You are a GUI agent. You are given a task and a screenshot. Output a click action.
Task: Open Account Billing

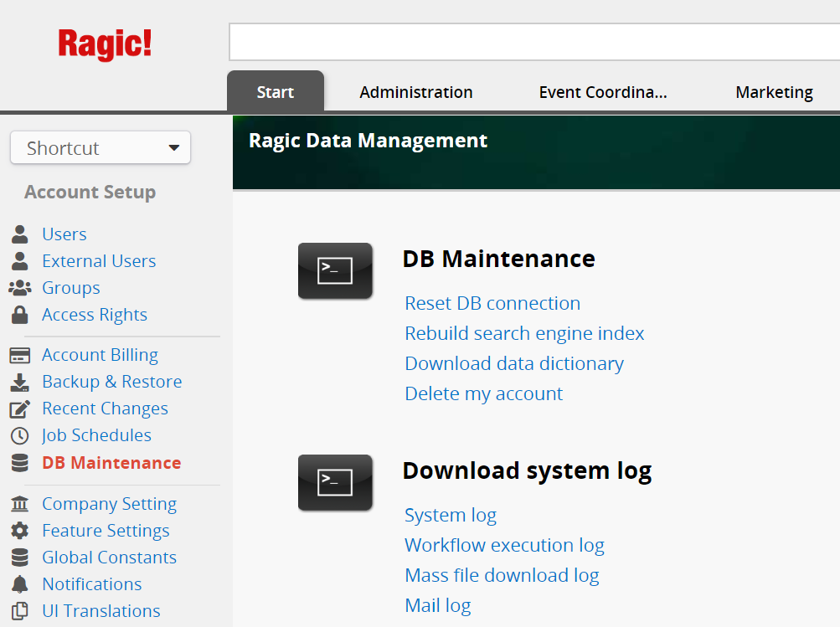(x=100, y=355)
